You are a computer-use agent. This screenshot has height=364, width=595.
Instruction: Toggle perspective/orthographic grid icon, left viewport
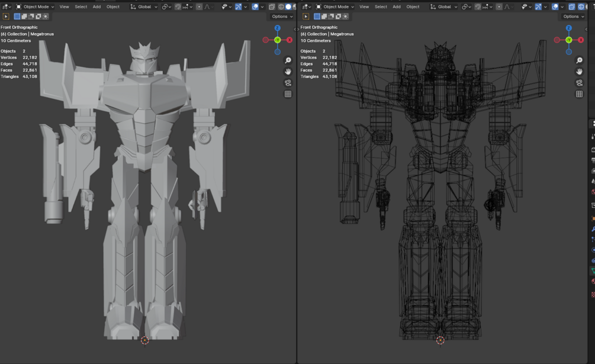point(288,94)
